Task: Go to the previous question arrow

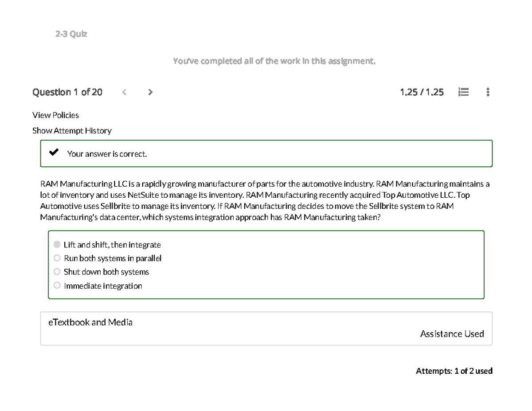Action: coord(125,92)
